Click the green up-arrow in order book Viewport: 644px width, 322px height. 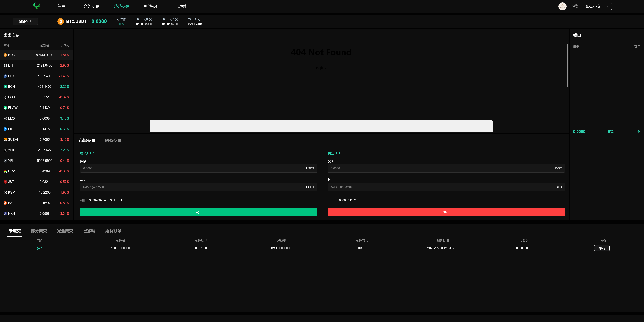click(x=638, y=132)
